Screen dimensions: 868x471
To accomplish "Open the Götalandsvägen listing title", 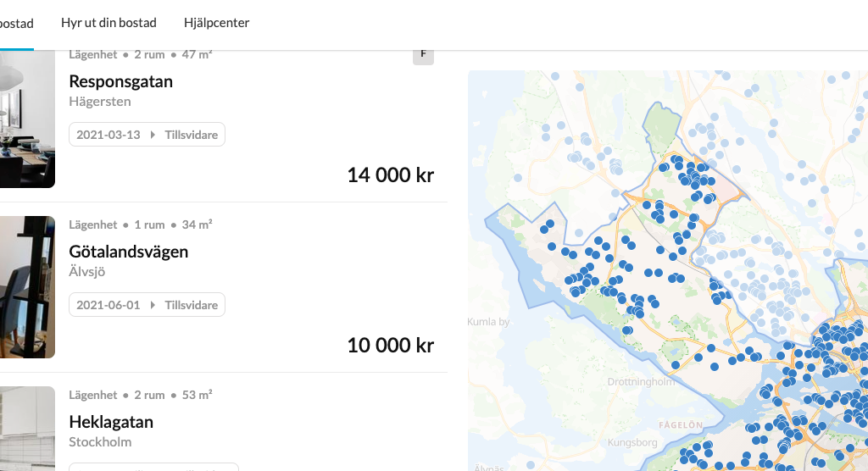I will (x=129, y=252).
